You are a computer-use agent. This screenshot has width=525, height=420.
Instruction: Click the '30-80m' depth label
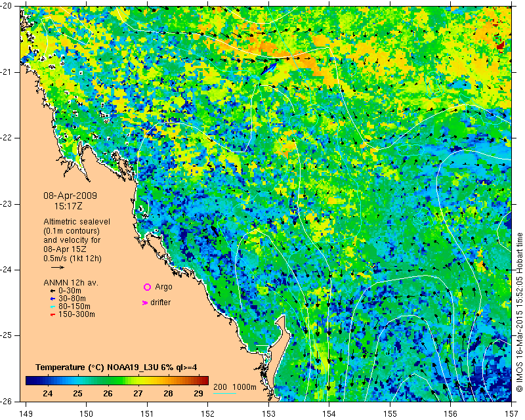tap(72, 299)
